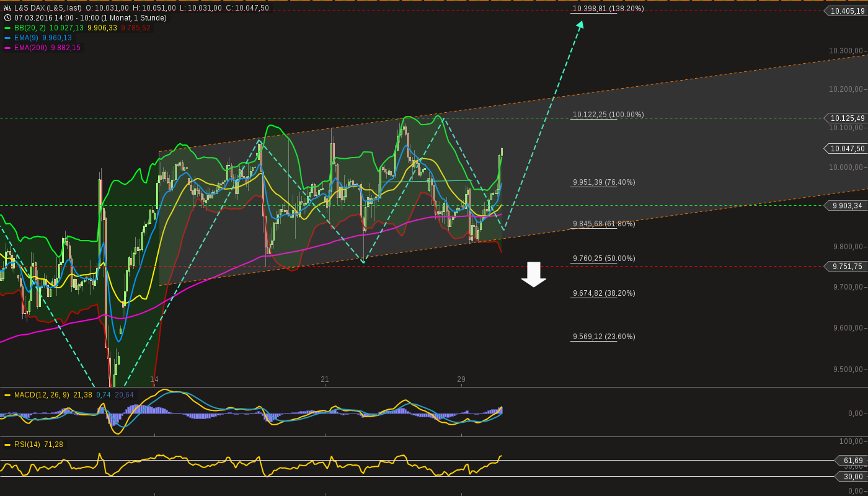Click the 10.300,00 price axis label

[x=847, y=51]
